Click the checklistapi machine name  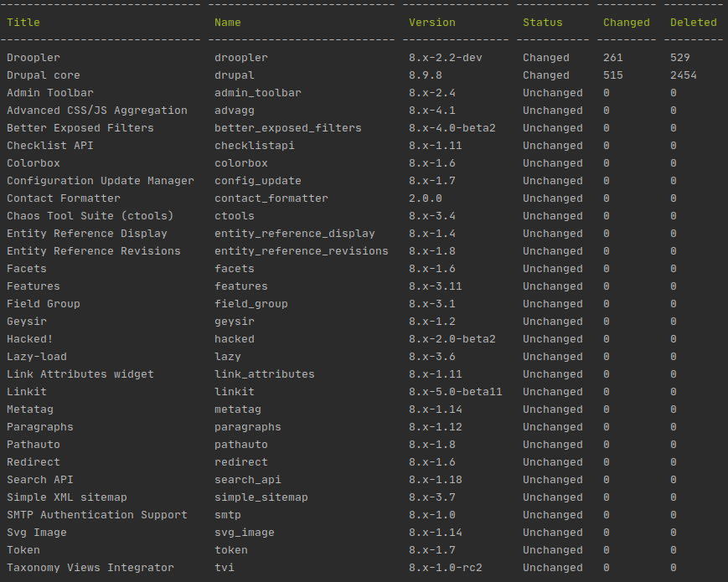[255, 146]
